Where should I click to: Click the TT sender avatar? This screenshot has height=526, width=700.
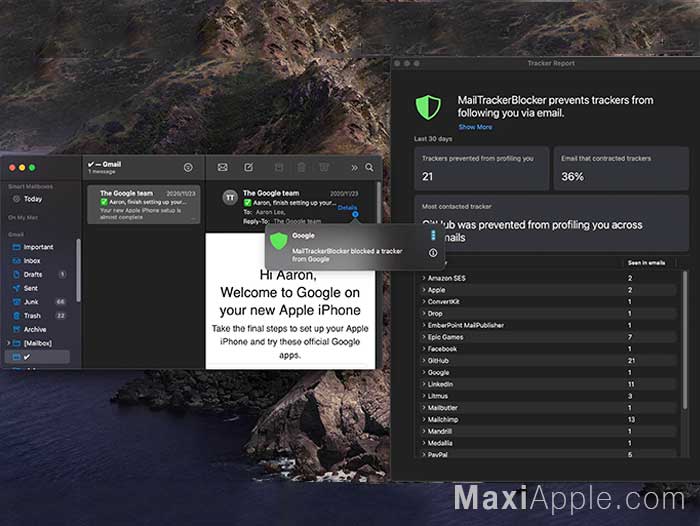click(x=230, y=197)
